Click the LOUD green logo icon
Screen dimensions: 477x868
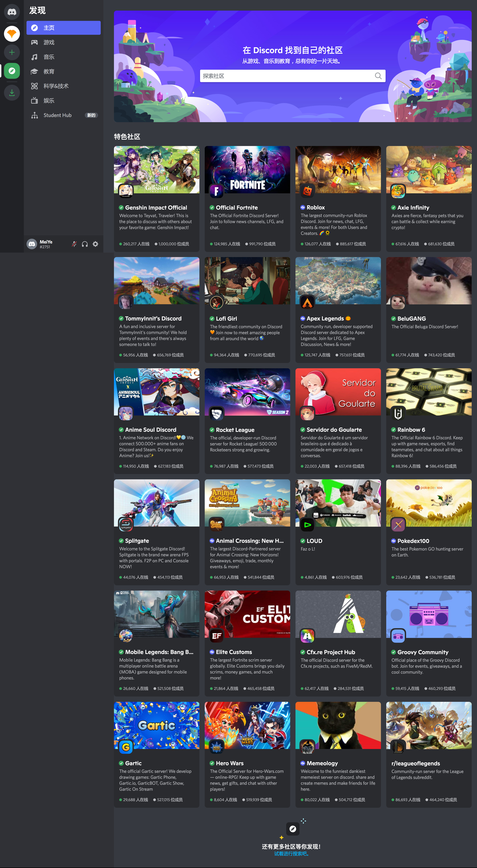[x=307, y=525]
